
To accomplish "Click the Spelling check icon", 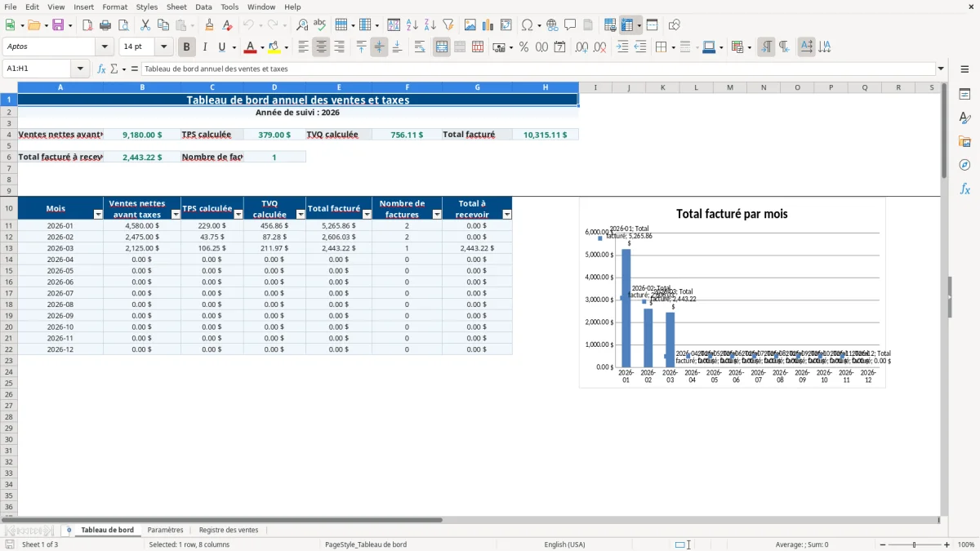I will (x=320, y=25).
